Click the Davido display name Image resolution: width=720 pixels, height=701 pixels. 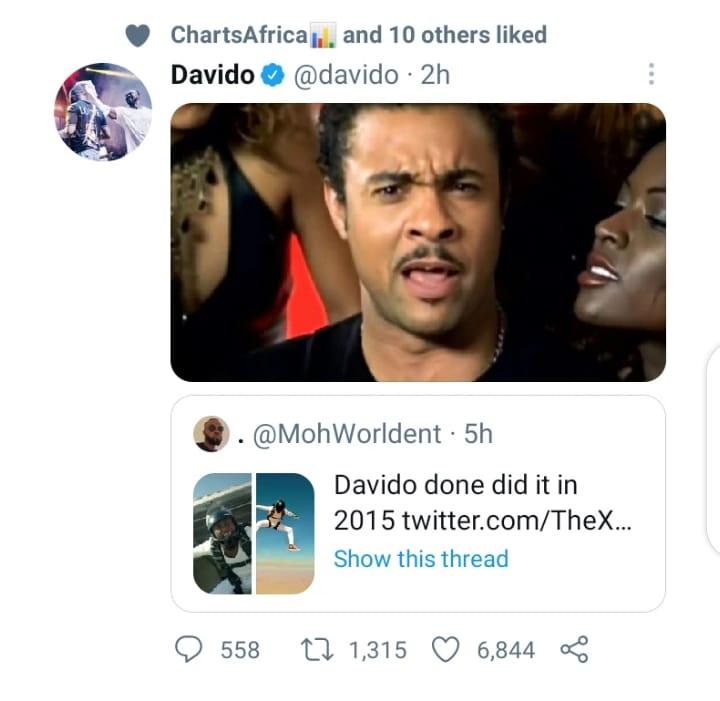coord(212,76)
